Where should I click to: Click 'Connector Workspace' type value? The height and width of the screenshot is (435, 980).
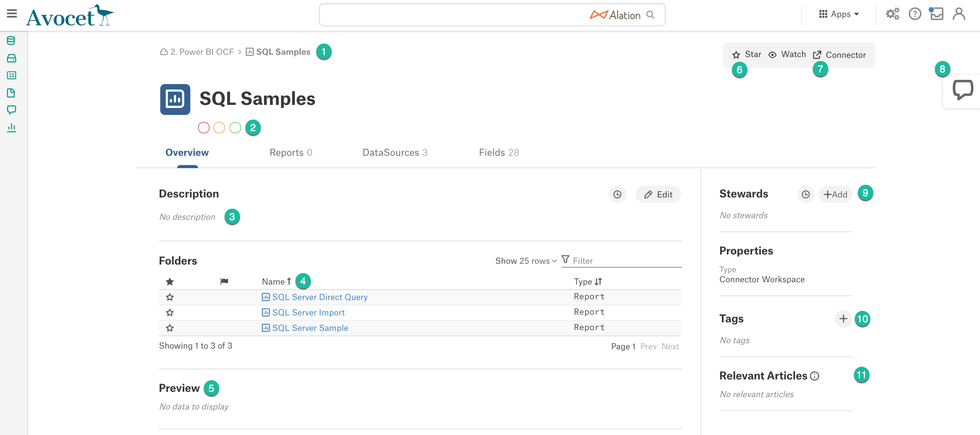click(x=762, y=280)
